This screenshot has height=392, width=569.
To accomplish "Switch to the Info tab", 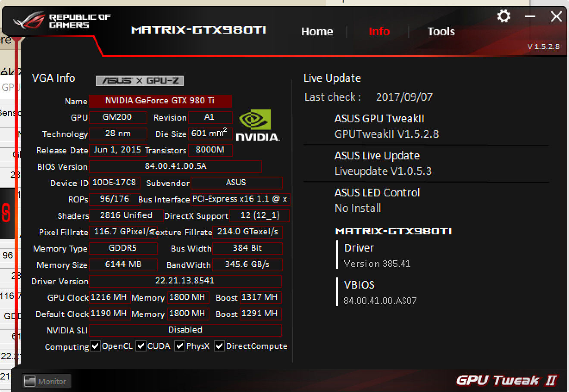I will click(379, 31).
